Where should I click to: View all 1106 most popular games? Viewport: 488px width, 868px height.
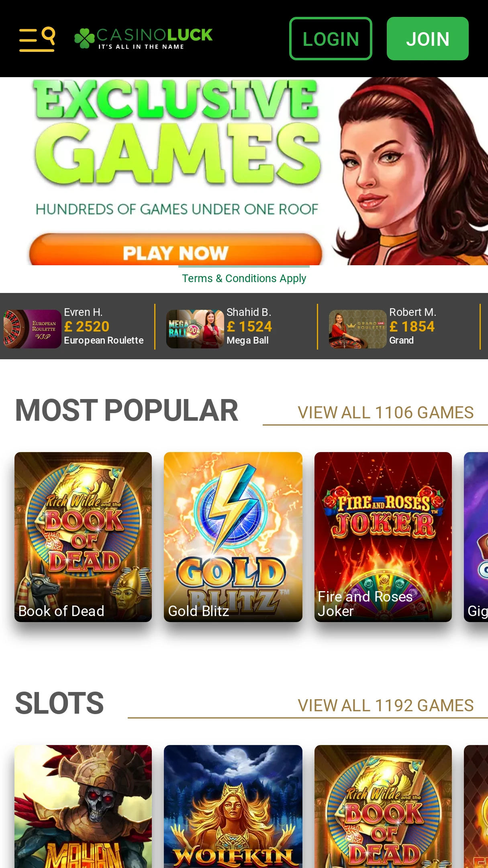click(x=386, y=413)
